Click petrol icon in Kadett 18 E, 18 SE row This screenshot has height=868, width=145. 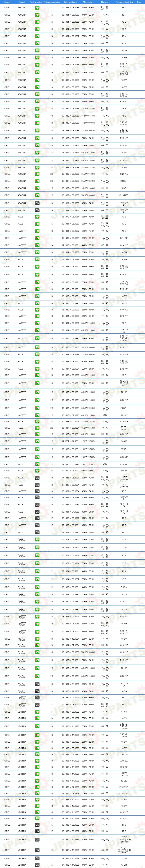[x=37, y=330]
